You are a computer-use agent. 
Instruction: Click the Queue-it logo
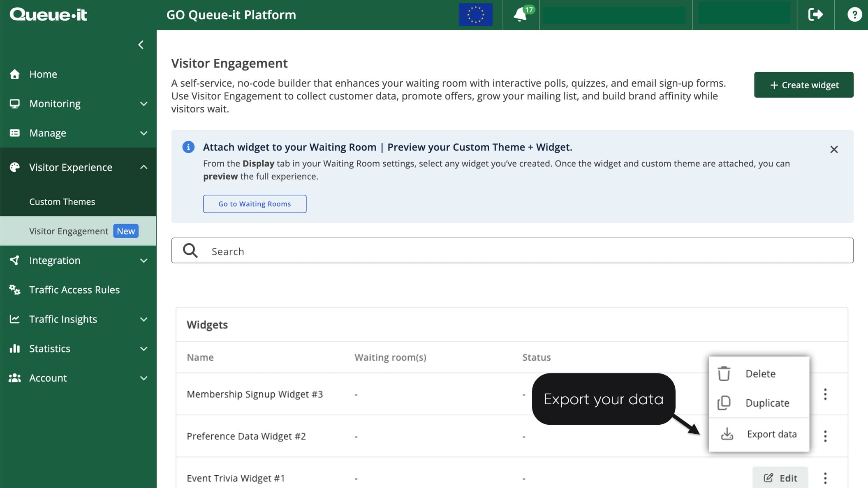(48, 15)
